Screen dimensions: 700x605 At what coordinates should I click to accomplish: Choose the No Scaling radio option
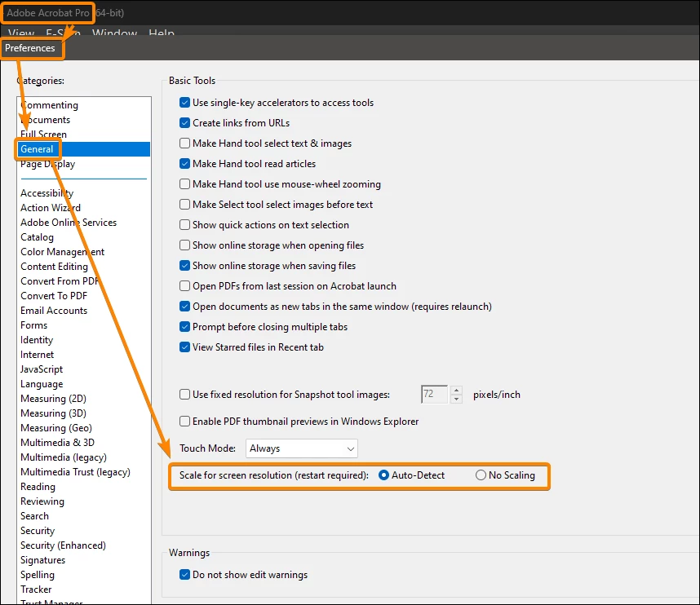481,475
